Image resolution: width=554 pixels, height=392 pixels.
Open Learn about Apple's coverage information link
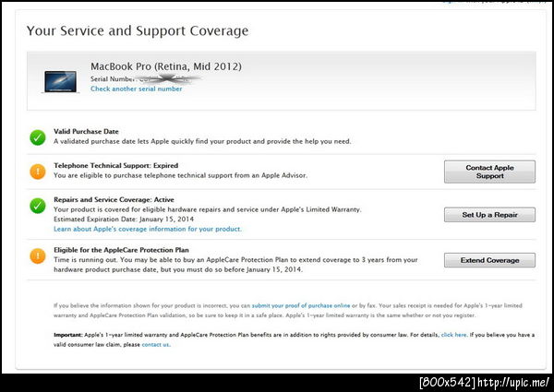click(x=148, y=229)
